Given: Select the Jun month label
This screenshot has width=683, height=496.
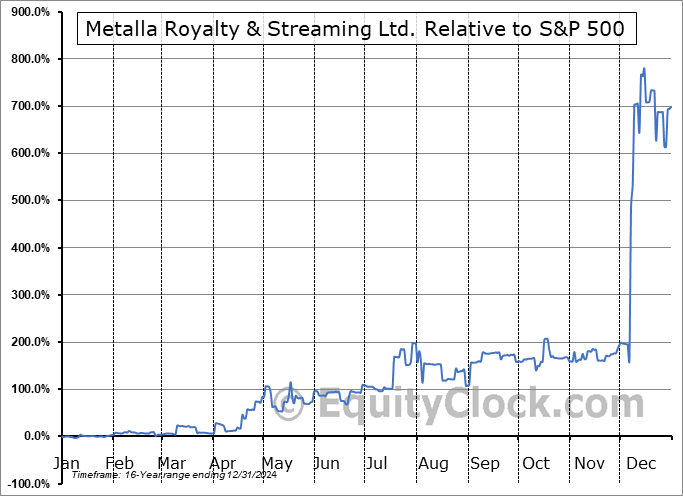Looking at the screenshot, I should [327, 463].
